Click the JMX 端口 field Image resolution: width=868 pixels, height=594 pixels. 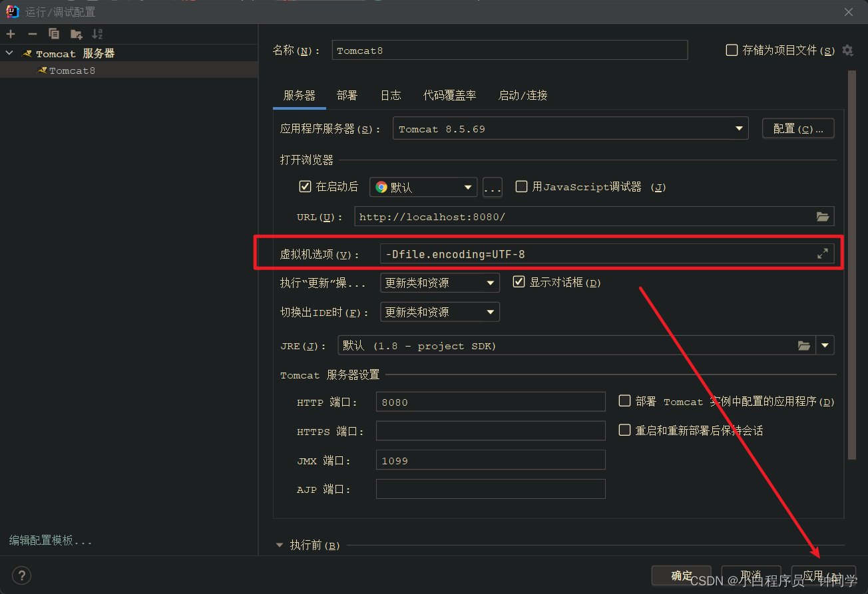coord(491,460)
